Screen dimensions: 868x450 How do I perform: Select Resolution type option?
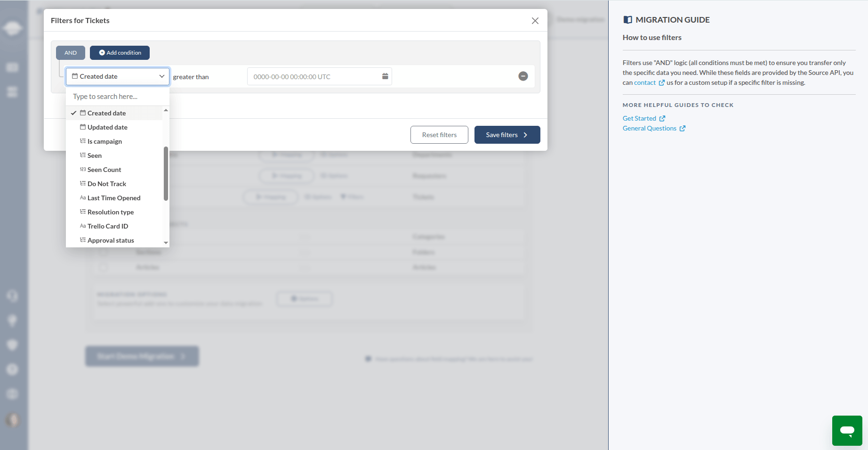point(114,212)
